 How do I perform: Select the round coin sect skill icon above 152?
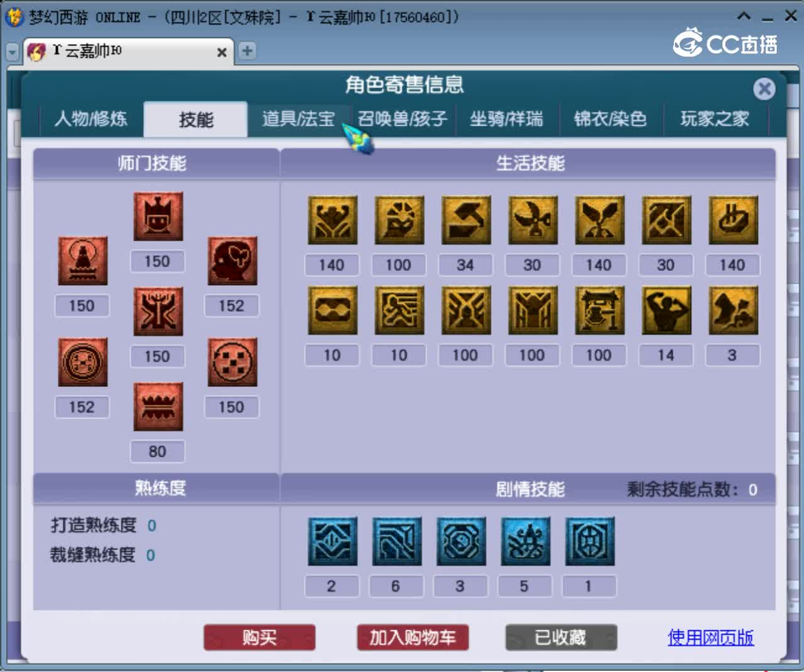(82, 362)
